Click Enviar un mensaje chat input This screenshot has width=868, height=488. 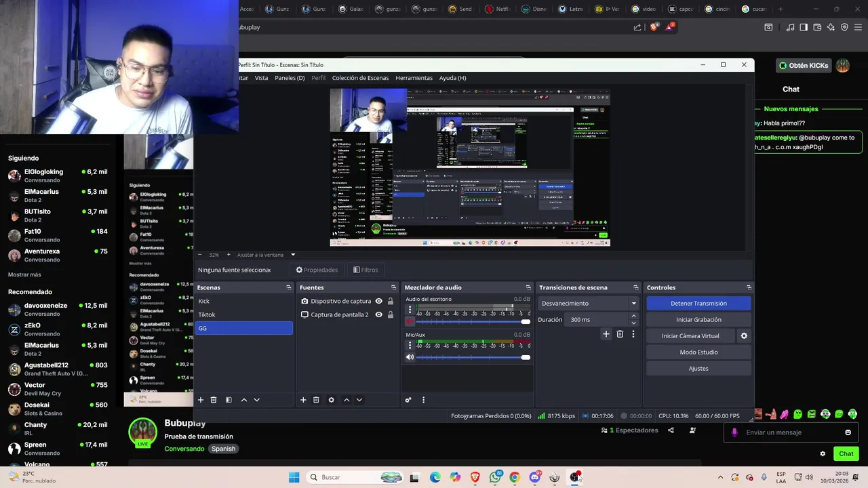[x=791, y=432]
